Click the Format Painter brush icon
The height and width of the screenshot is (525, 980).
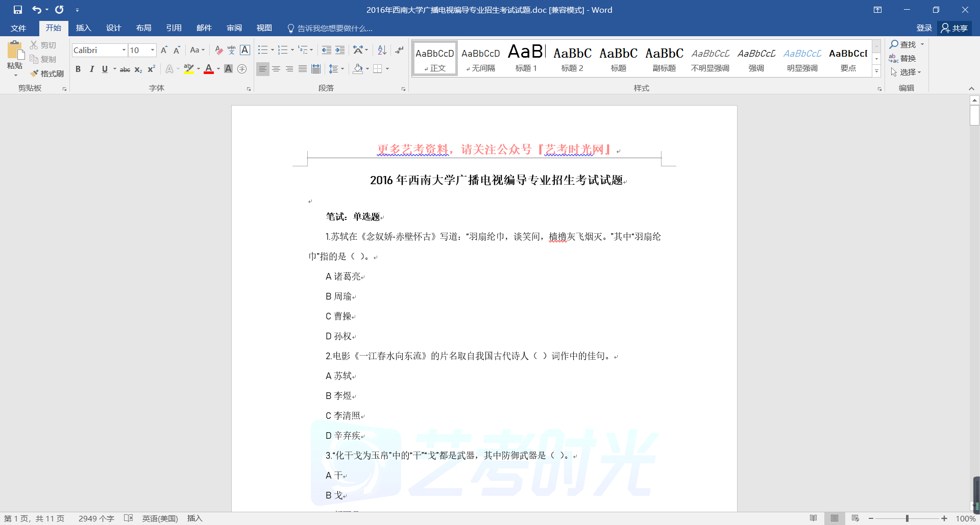click(35, 73)
